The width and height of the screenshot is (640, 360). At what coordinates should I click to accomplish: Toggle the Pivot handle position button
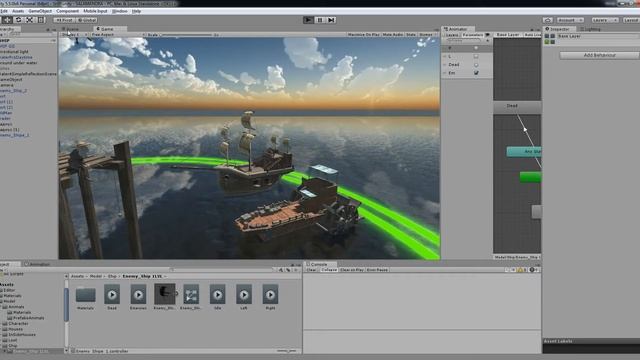(x=64, y=20)
